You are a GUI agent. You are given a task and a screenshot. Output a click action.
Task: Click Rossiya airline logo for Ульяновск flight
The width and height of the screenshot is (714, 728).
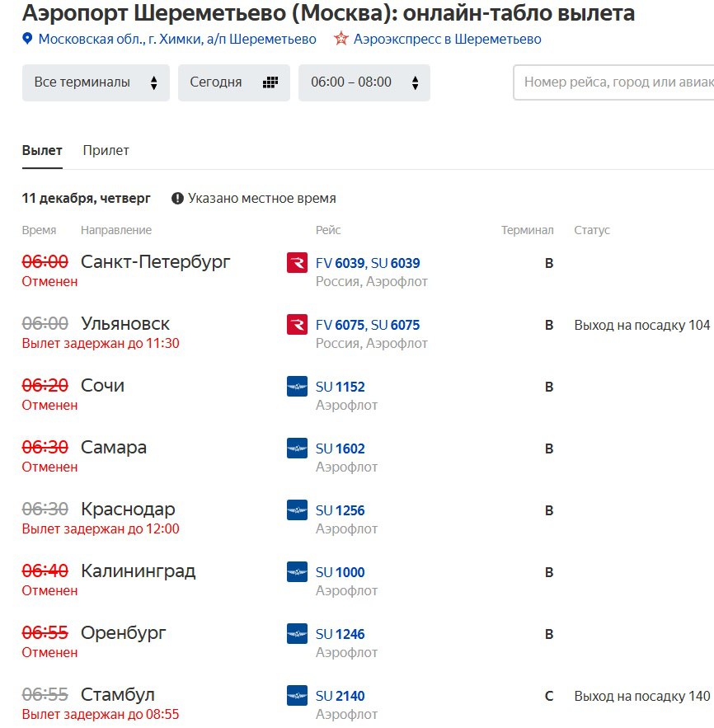click(x=297, y=325)
